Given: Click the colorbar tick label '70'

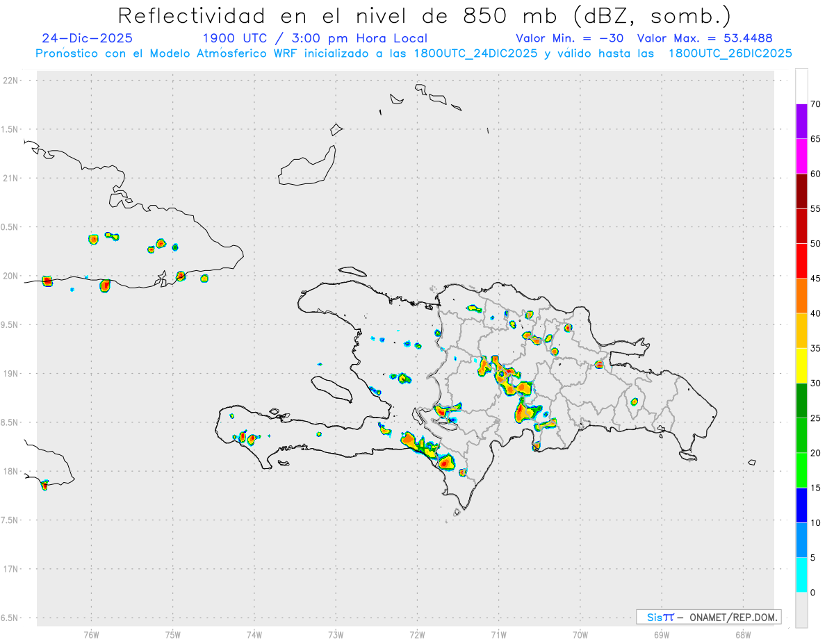Looking at the screenshot, I should pyautogui.click(x=815, y=104).
